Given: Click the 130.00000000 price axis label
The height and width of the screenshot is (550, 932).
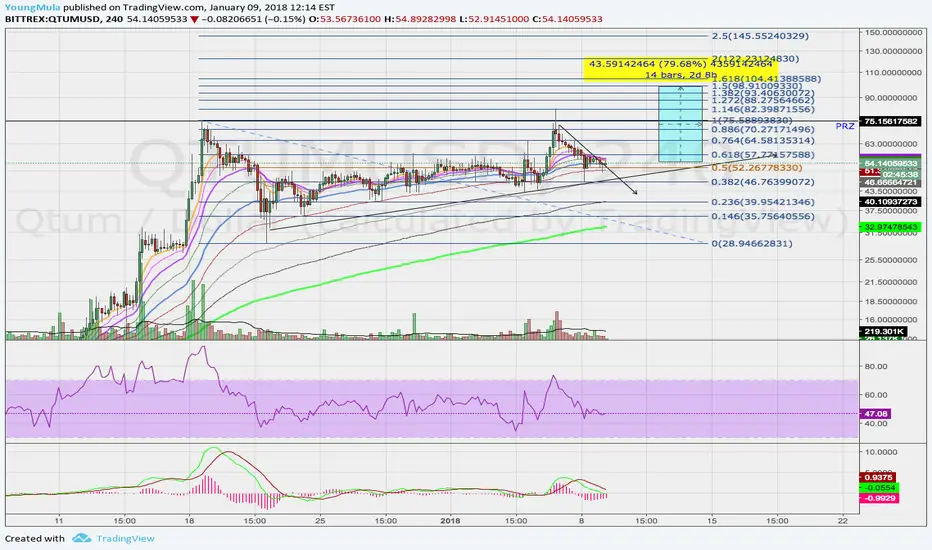Looking at the screenshot, I should click(x=893, y=52).
